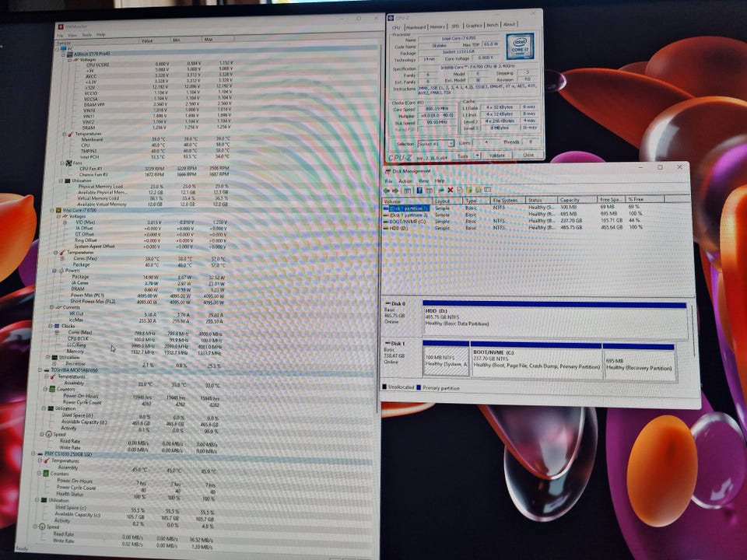The image size is (747, 560).
Task: Switch to the Graphics tab in CPU-Z
Action: click(474, 26)
